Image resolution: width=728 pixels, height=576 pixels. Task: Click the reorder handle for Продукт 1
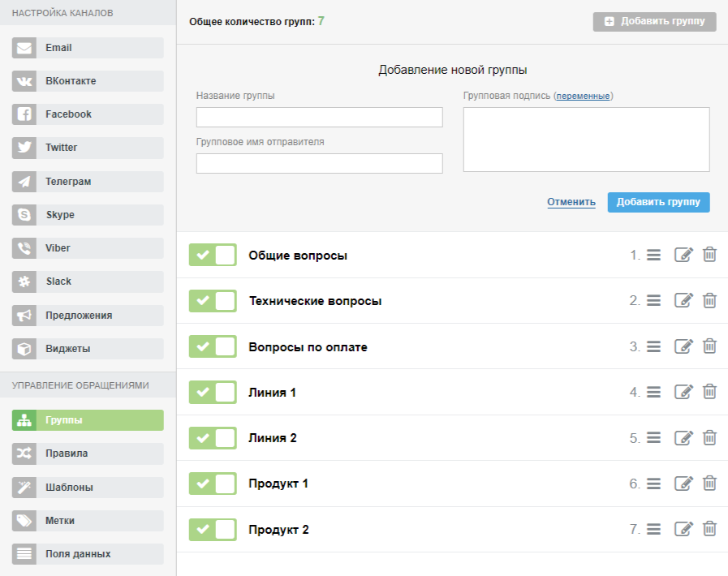click(654, 484)
